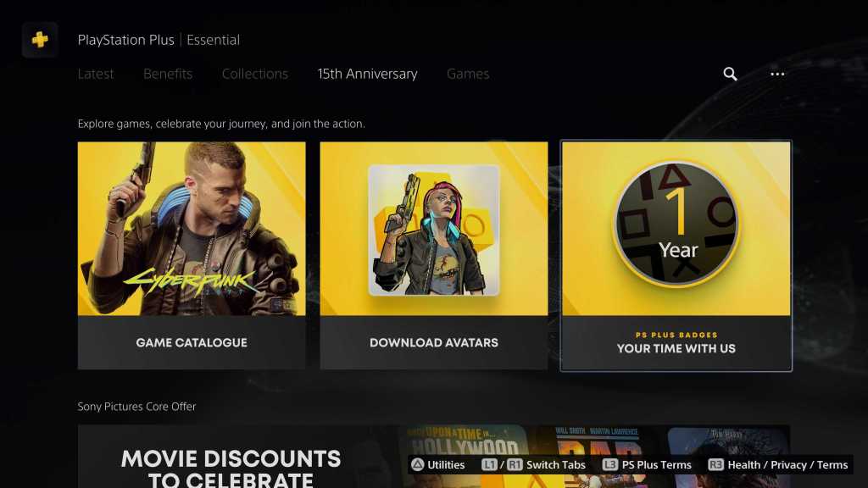Open the search magnifier icon
Image resolution: width=868 pixels, height=488 pixels.
730,74
